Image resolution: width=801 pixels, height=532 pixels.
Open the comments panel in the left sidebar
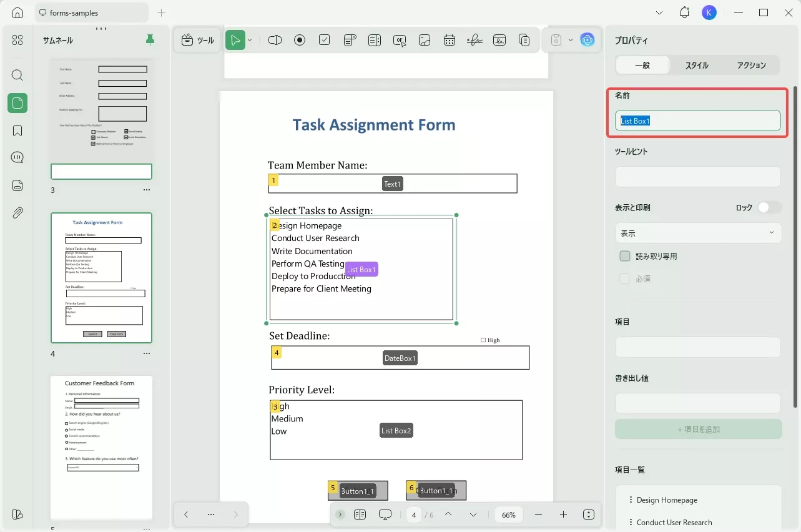pyautogui.click(x=17, y=157)
